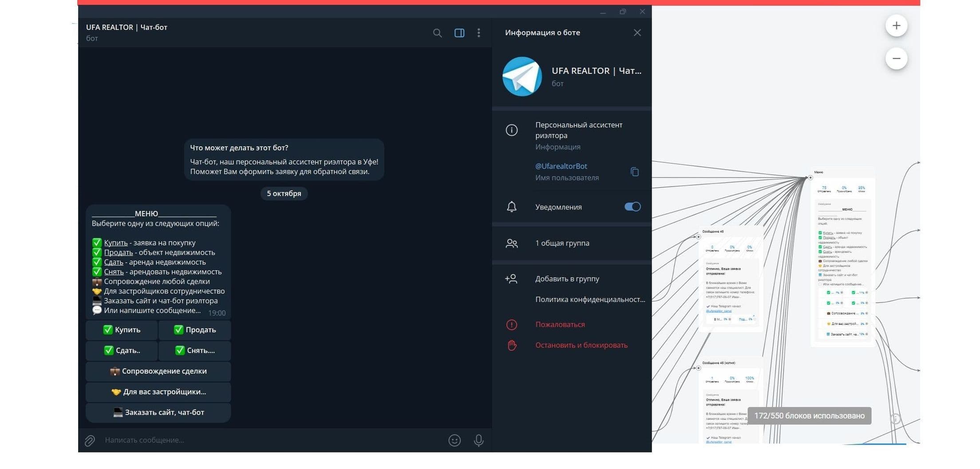
Task: Click the attach file paperclip icon
Action: [x=90, y=441]
